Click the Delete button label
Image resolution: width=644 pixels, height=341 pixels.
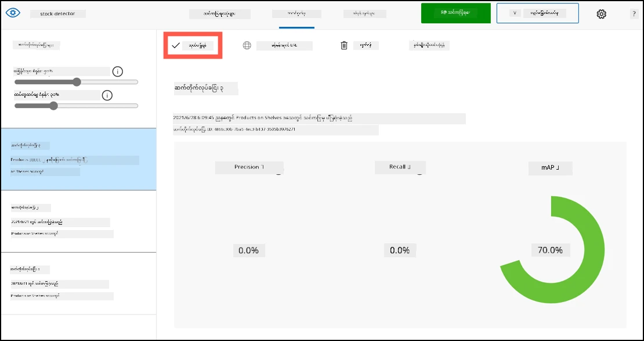(366, 45)
